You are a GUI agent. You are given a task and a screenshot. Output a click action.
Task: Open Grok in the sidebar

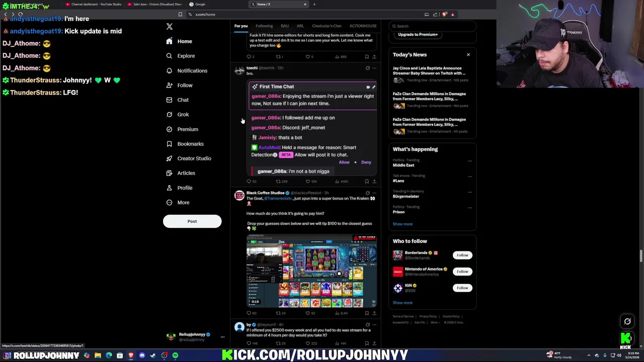pos(177,114)
